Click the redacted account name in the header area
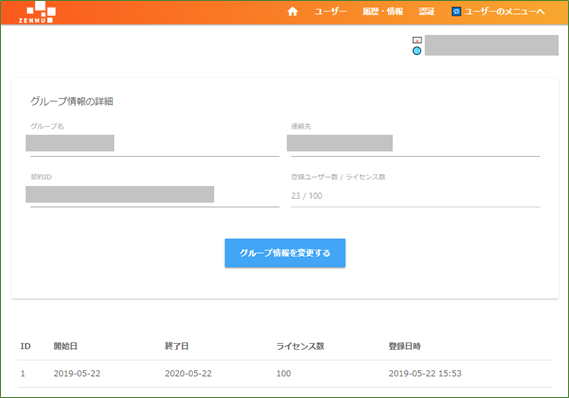 (x=492, y=45)
